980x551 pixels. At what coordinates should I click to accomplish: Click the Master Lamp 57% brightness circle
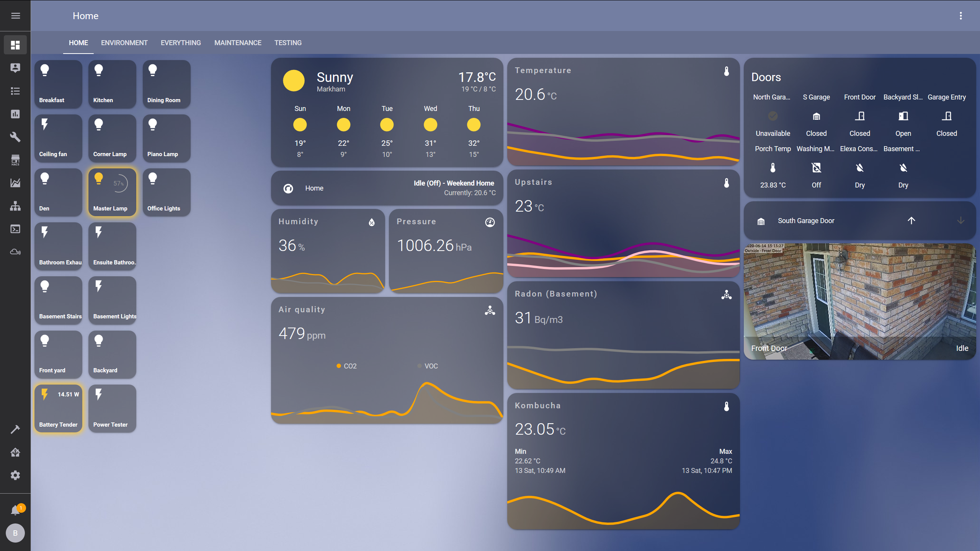click(119, 184)
